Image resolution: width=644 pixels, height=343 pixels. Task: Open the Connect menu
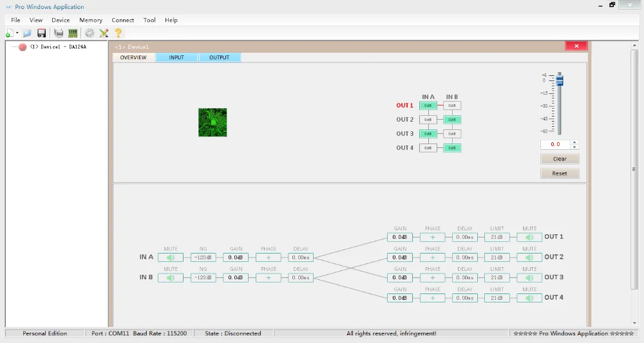tap(123, 20)
